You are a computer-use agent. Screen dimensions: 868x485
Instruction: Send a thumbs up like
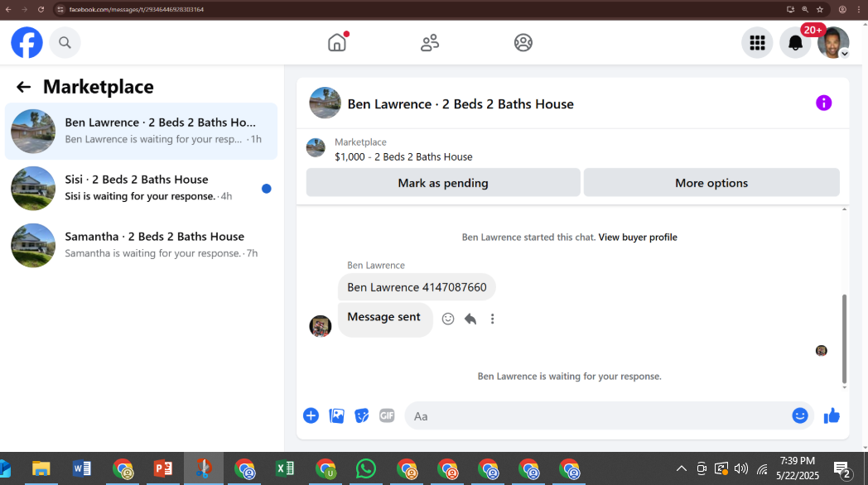click(832, 415)
